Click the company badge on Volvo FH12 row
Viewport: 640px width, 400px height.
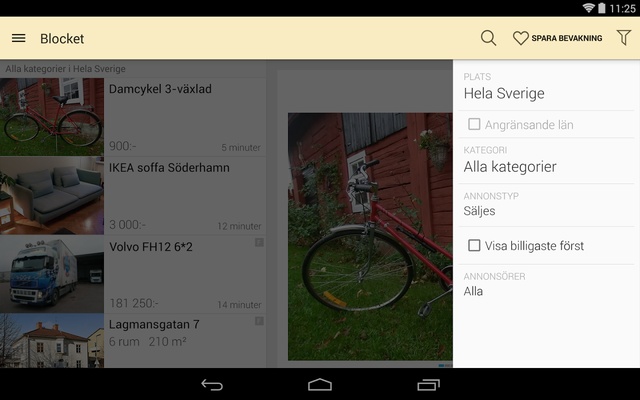click(259, 243)
